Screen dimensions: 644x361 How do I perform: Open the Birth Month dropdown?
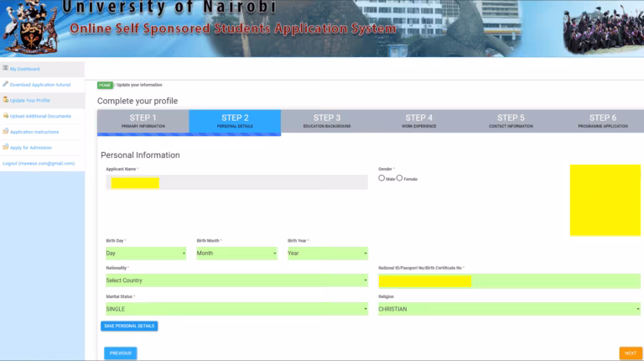pyautogui.click(x=236, y=254)
